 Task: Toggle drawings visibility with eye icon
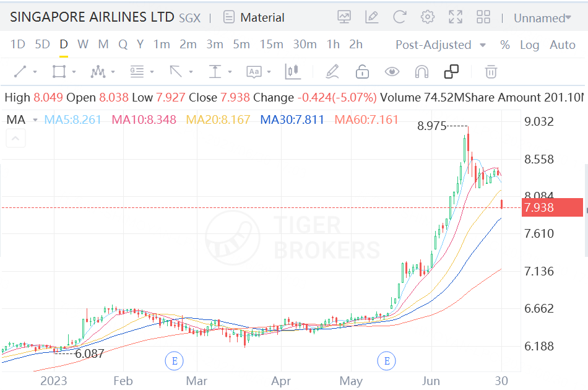(x=392, y=72)
